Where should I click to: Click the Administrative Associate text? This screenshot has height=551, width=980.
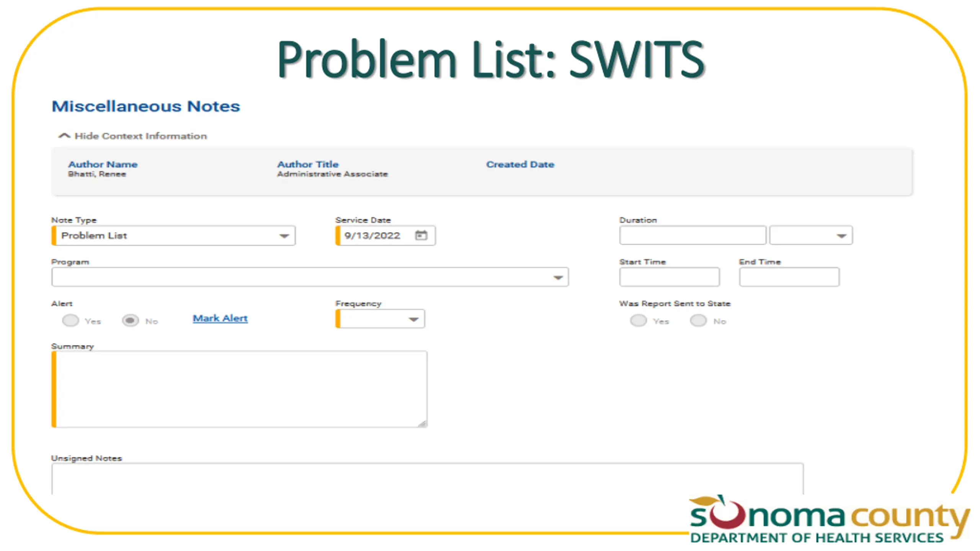pyautogui.click(x=332, y=174)
